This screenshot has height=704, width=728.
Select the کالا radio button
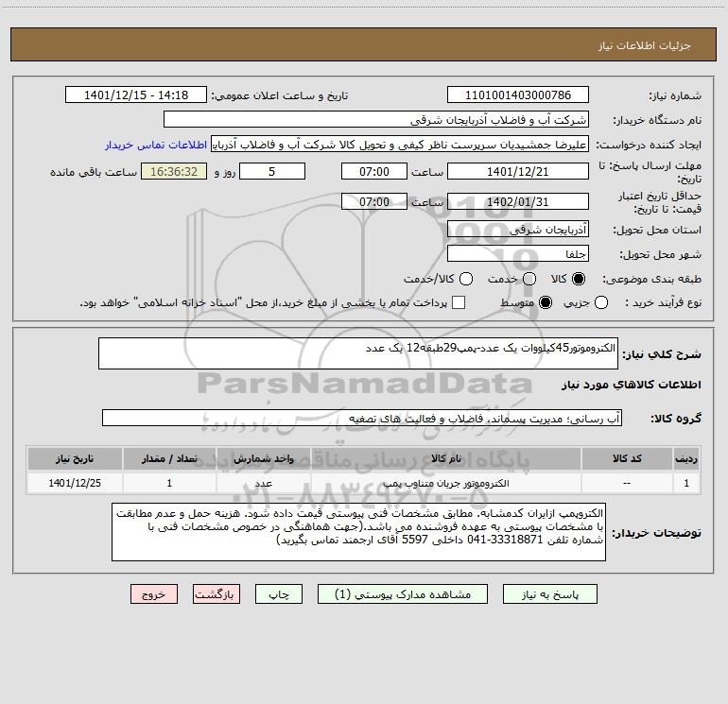(579, 279)
